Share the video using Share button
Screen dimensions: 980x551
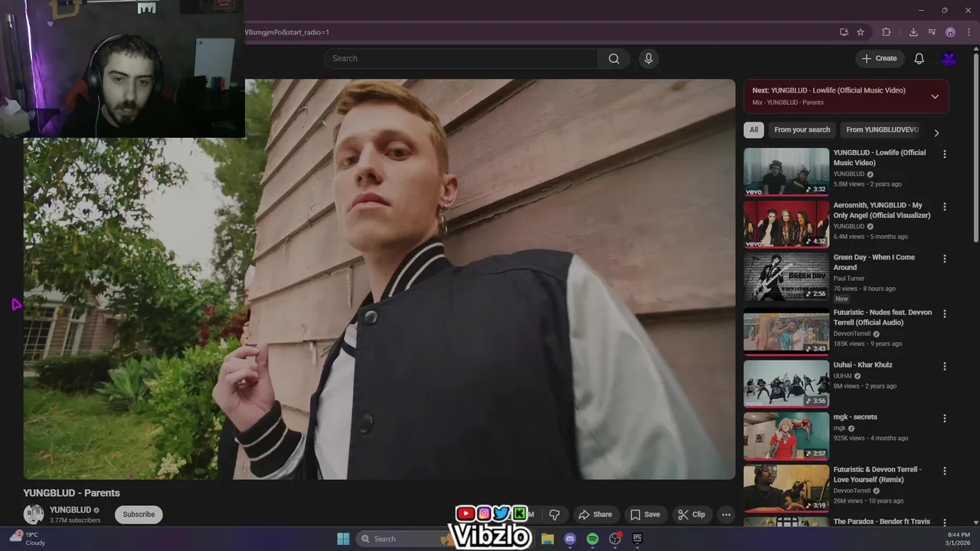click(x=595, y=514)
